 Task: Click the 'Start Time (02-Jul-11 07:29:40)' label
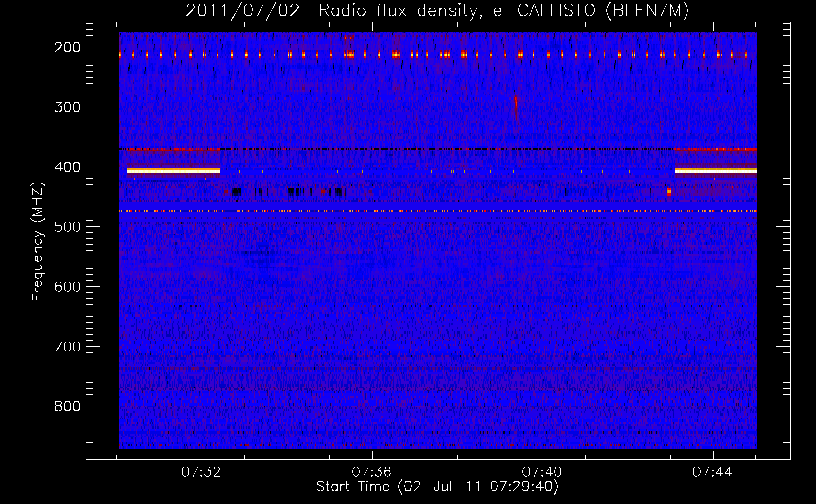[x=437, y=487]
